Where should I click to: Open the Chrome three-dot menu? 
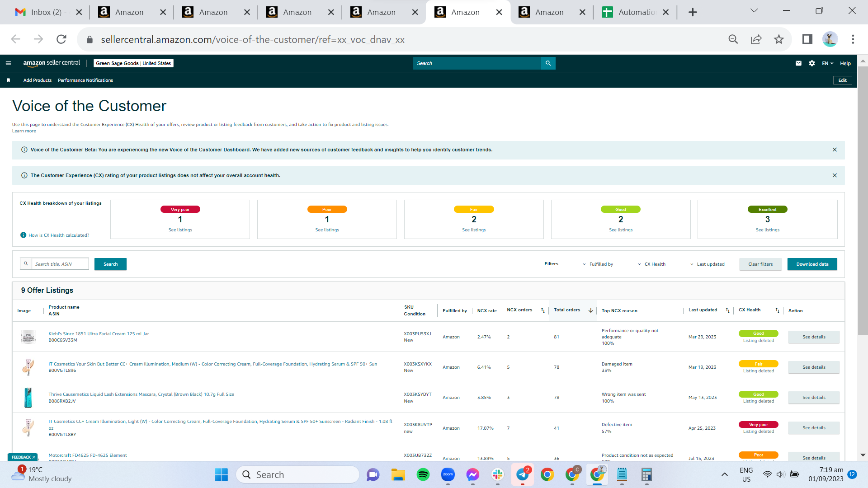click(x=853, y=39)
